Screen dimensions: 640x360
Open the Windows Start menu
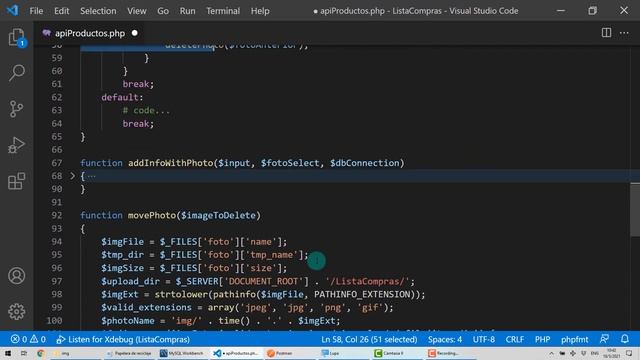coord(8,353)
